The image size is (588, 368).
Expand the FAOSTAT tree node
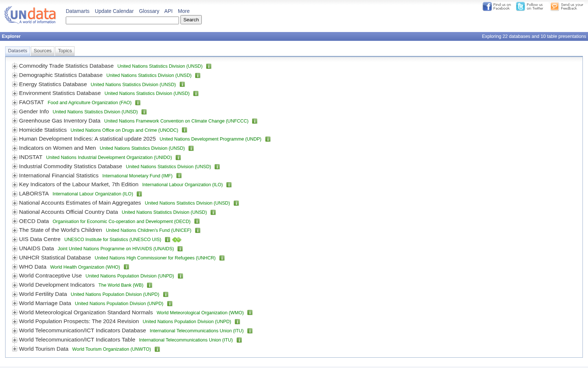(x=15, y=103)
